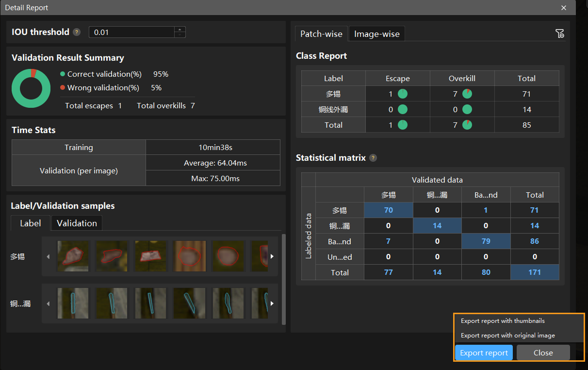Click the 71 total in the Class Report
This screenshot has width=588, height=370.
[x=527, y=94]
